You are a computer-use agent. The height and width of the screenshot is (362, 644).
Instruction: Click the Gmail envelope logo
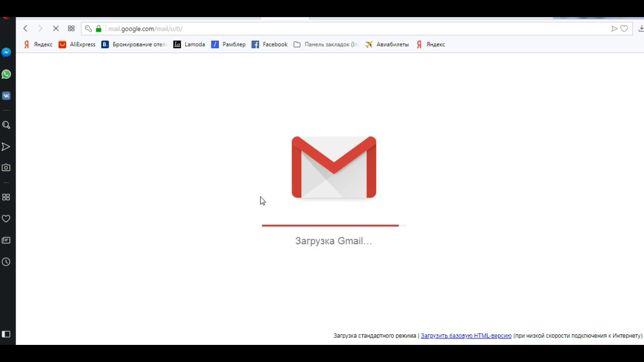(334, 167)
